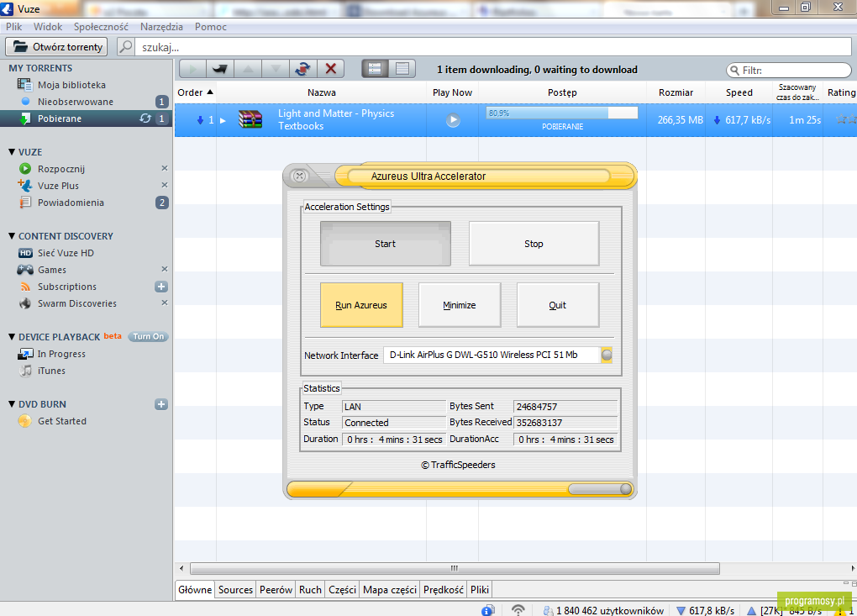The image size is (857, 616).
Task: Click the Get Started DVD disc icon
Action: pos(25,421)
